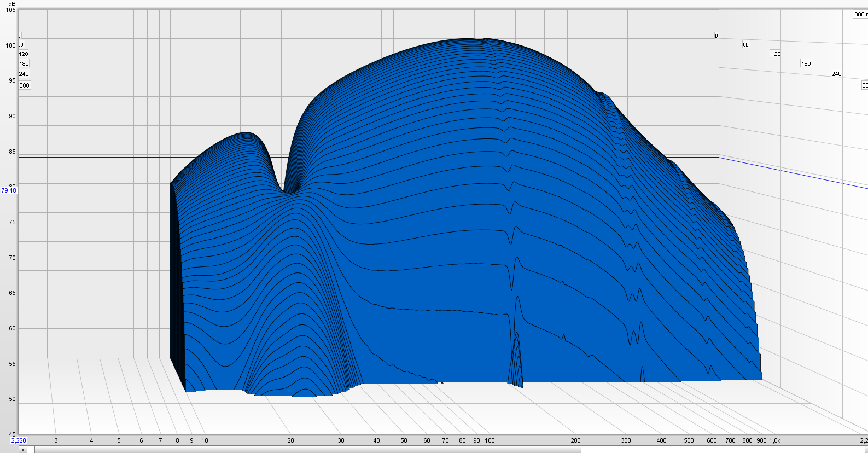This screenshot has width=868, height=453.
Task: Click the 65 dB axis label
Action: pyautogui.click(x=12, y=293)
